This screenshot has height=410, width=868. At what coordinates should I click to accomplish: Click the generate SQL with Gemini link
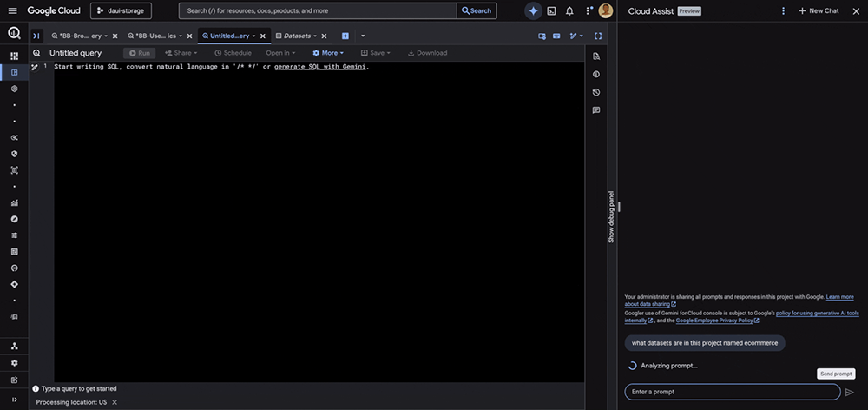pyautogui.click(x=320, y=67)
